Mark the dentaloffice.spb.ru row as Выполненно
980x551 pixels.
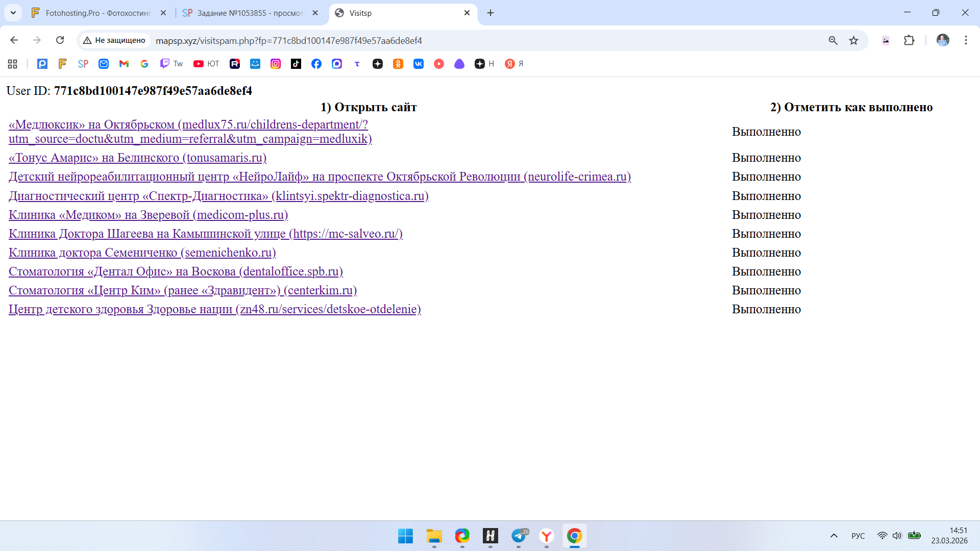tap(766, 271)
